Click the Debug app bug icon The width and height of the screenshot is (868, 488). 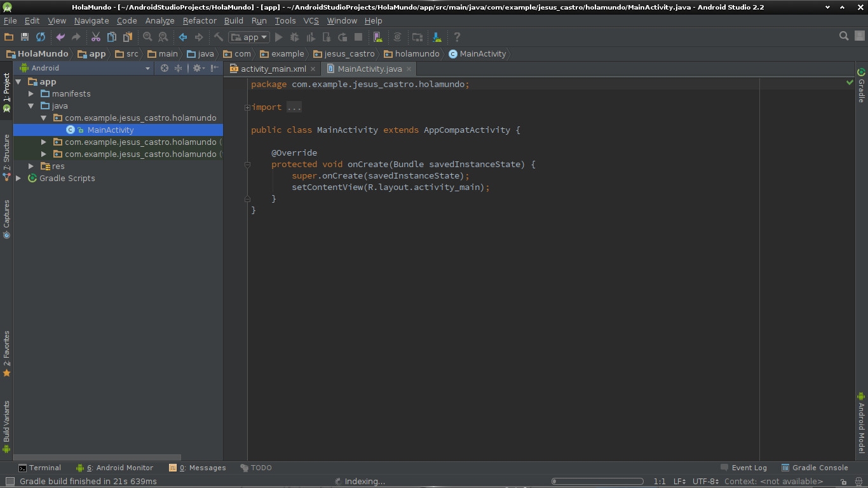[295, 37]
